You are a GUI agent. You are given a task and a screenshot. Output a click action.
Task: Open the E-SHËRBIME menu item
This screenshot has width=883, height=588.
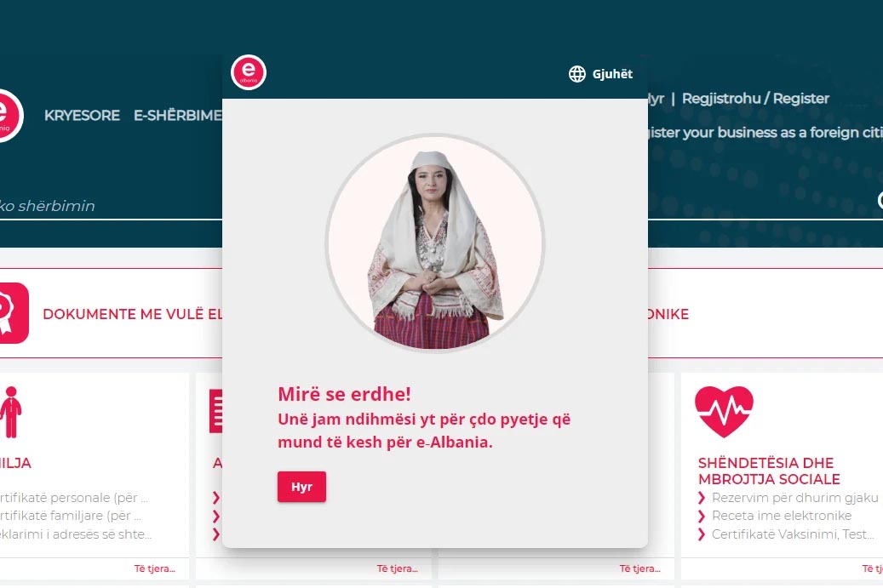pyautogui.click(x=177, y=116)
